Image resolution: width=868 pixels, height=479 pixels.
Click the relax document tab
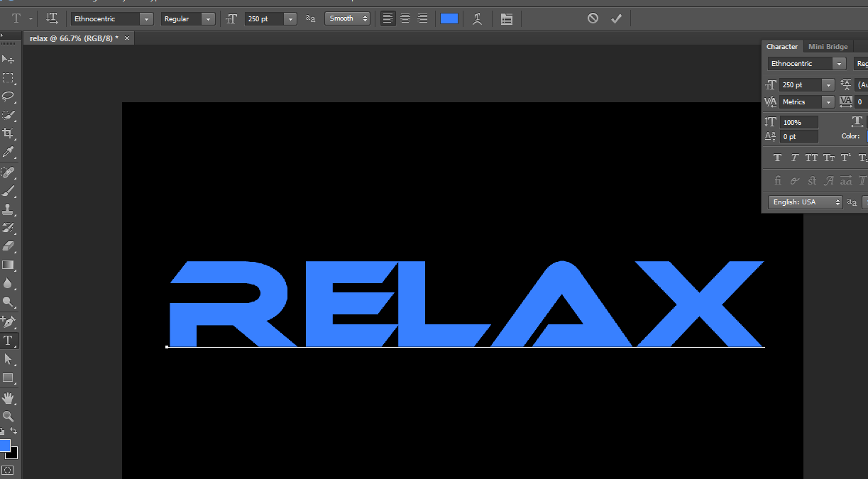pos(71,38)
